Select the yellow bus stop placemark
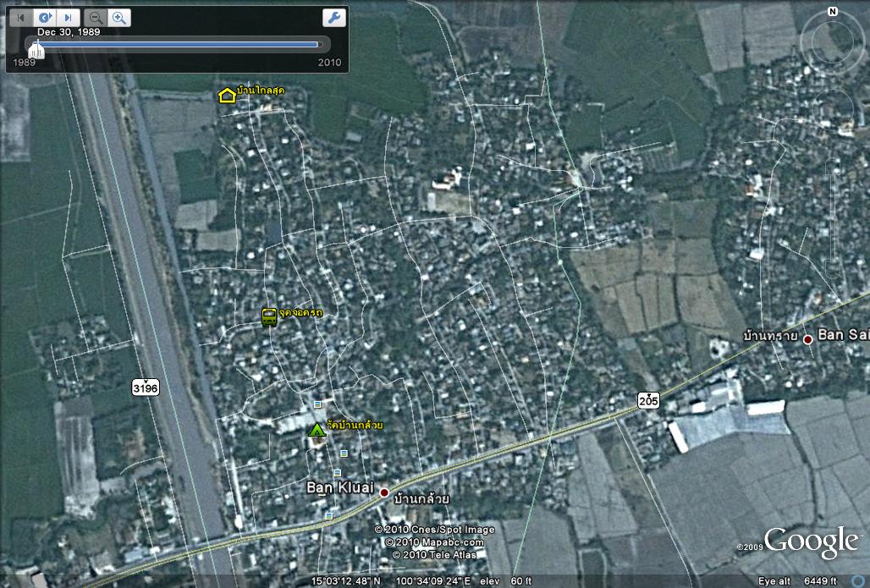 pyautogui.click(x=269, y=317)
